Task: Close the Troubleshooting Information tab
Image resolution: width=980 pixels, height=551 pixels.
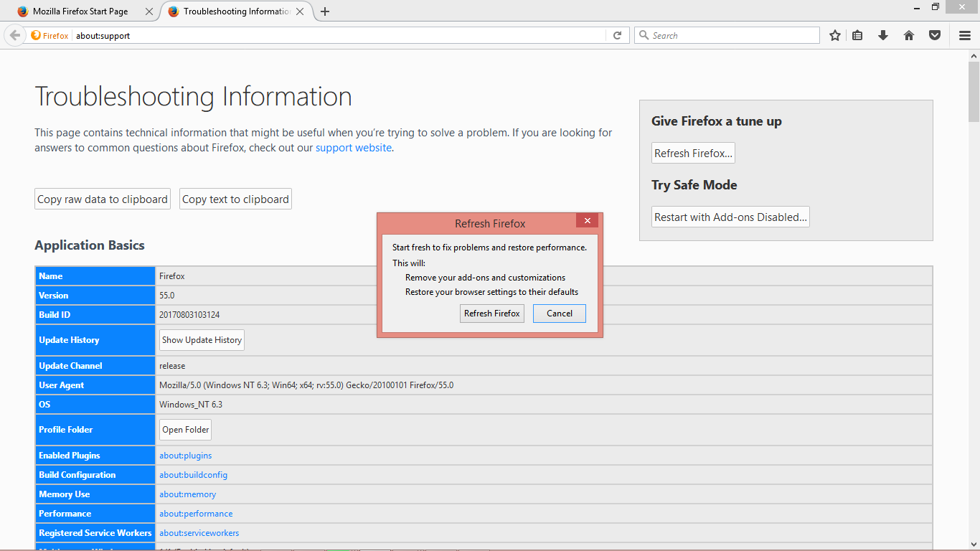Action: [299, 11]
